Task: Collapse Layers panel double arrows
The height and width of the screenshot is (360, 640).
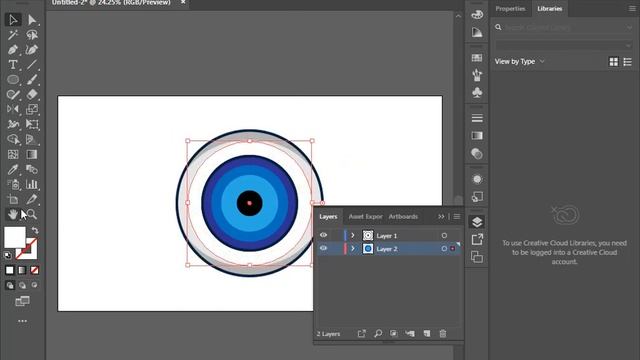Action: [x=441, y=217]
